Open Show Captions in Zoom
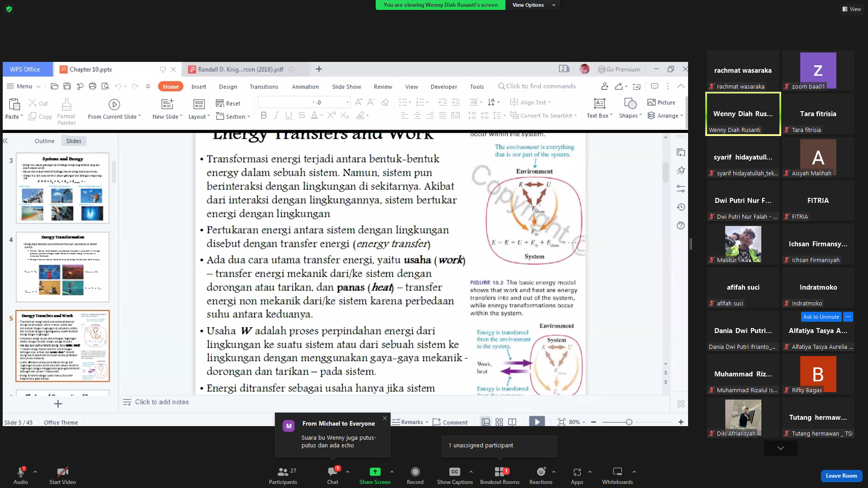The height and width of the screenshot is (488, 868). coord(455,475)
